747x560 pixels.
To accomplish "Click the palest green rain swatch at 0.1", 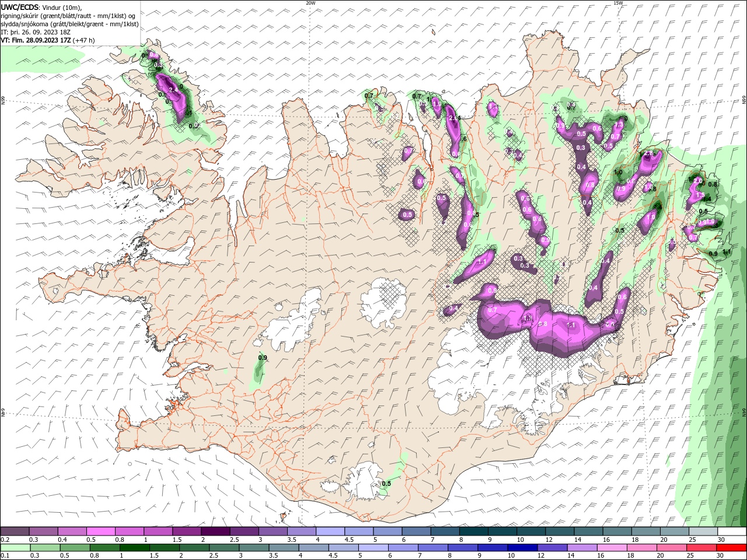I will (x=15, y=548).
